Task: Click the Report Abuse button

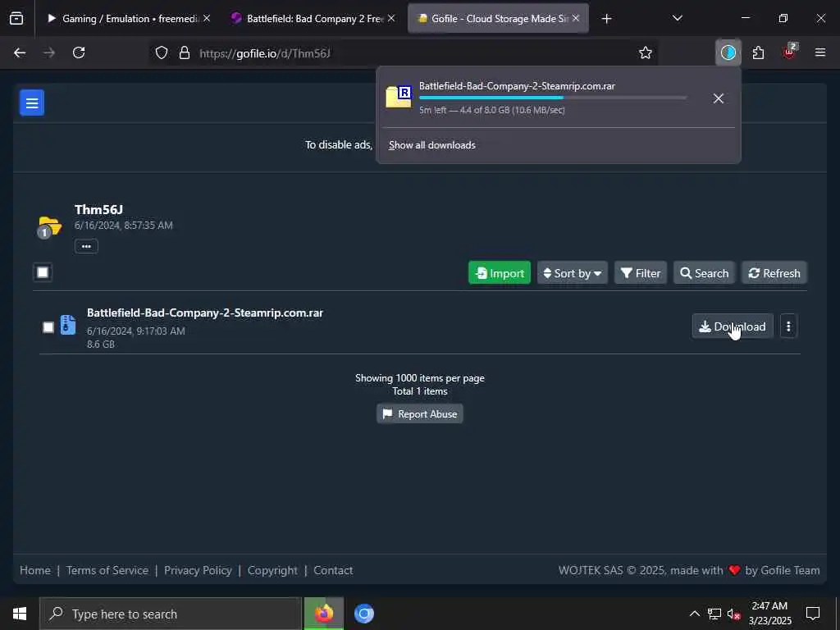Action: click(x=419, y=414)
